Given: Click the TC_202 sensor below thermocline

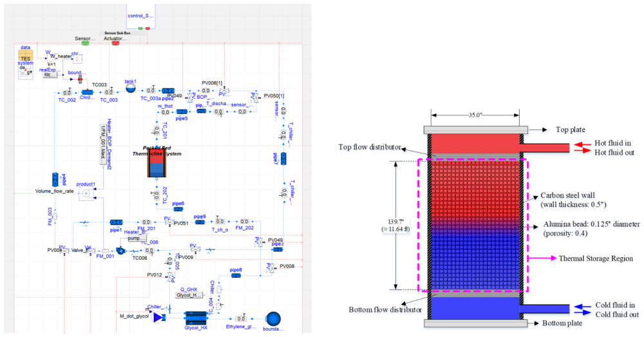Looking at the screenshot, I should click(156, 195).
